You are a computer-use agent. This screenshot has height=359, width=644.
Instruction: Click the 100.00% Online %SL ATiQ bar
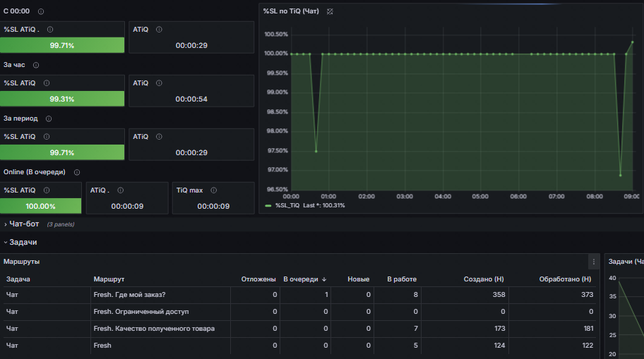[41, 206]
